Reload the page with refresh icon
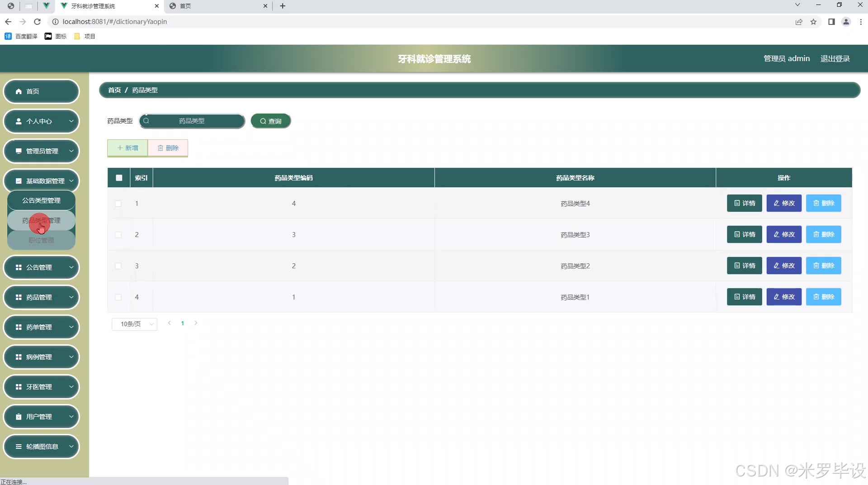The width and height of the screenshot is (868, 485). (38, 22)
